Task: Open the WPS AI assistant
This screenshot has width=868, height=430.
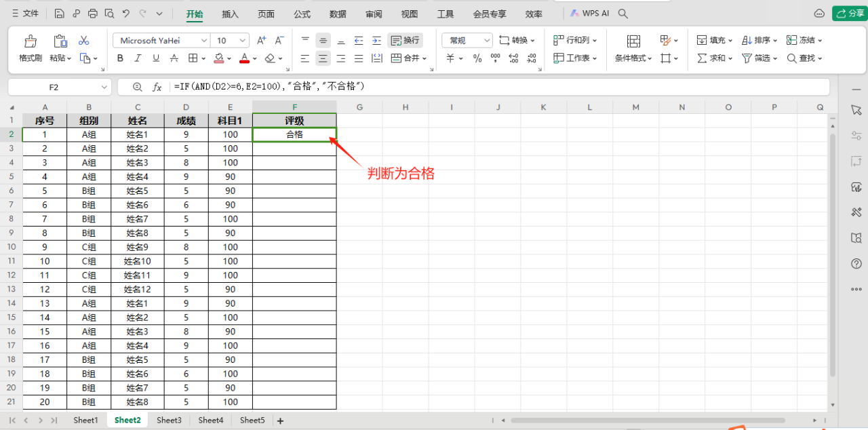Action: (x=589, y=14)
